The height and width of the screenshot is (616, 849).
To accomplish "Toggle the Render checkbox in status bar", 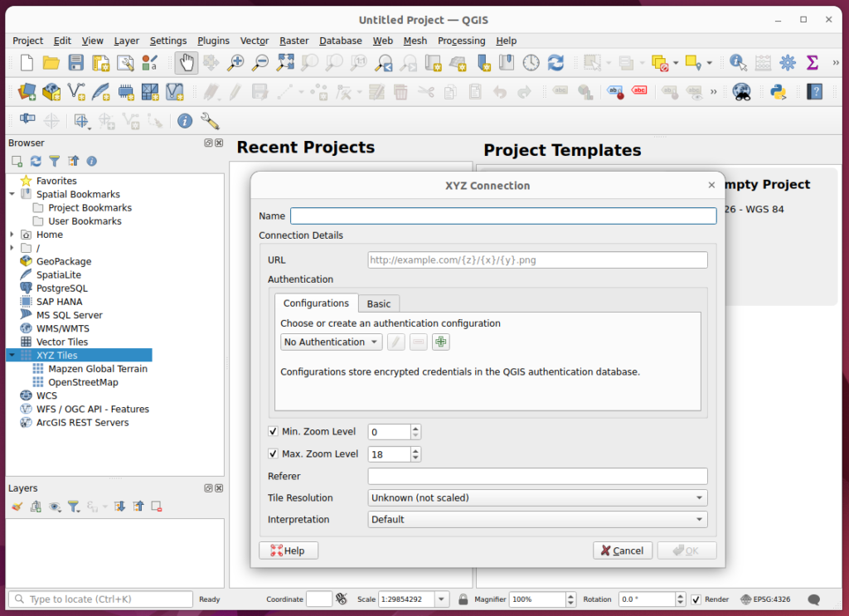I will pyautogui.click(x=696, y=599).
